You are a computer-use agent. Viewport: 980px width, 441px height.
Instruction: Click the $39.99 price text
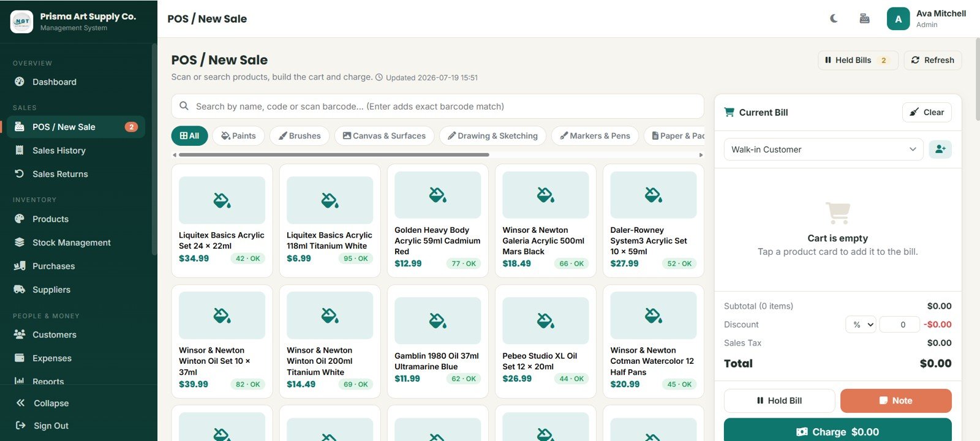(194, 384)
